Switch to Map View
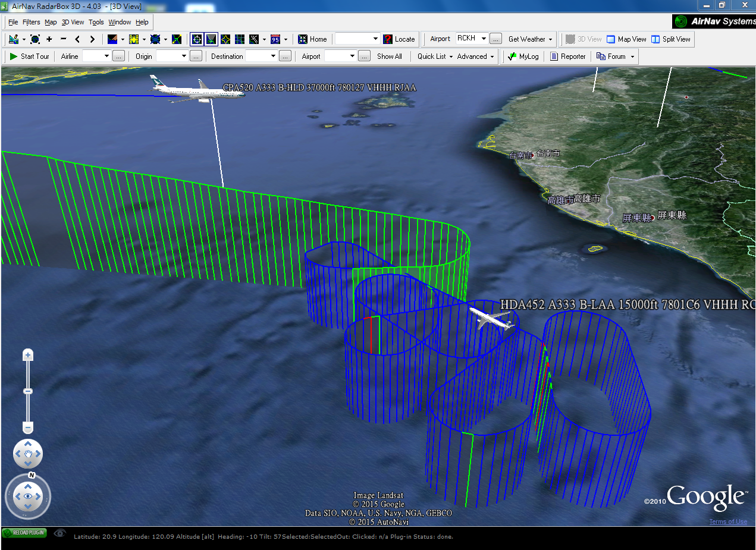The height and width of the screenshot is (550, 756). [x=626, y=39]
